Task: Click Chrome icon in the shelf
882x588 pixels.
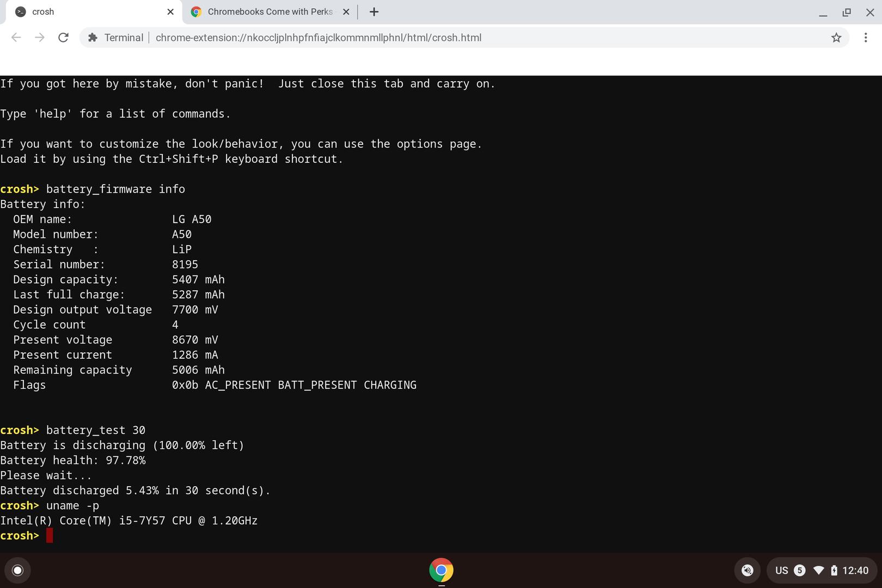Action: pos(441,570)
